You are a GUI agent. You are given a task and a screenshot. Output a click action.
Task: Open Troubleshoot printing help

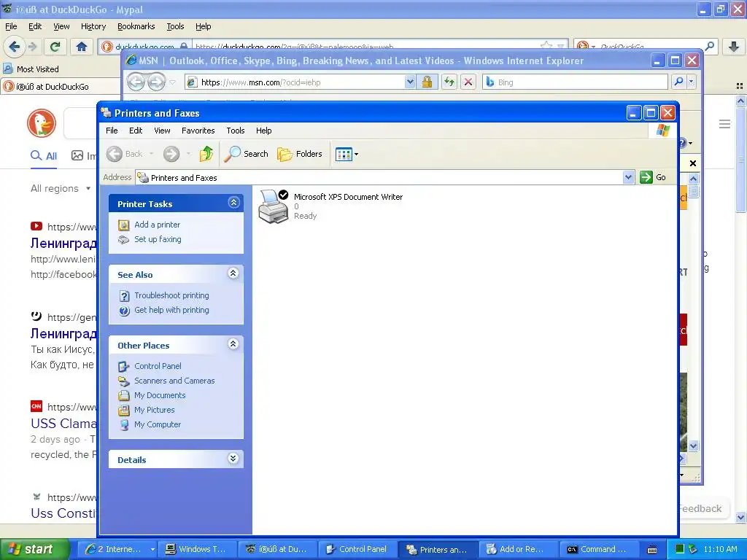(x=171, y=296)
